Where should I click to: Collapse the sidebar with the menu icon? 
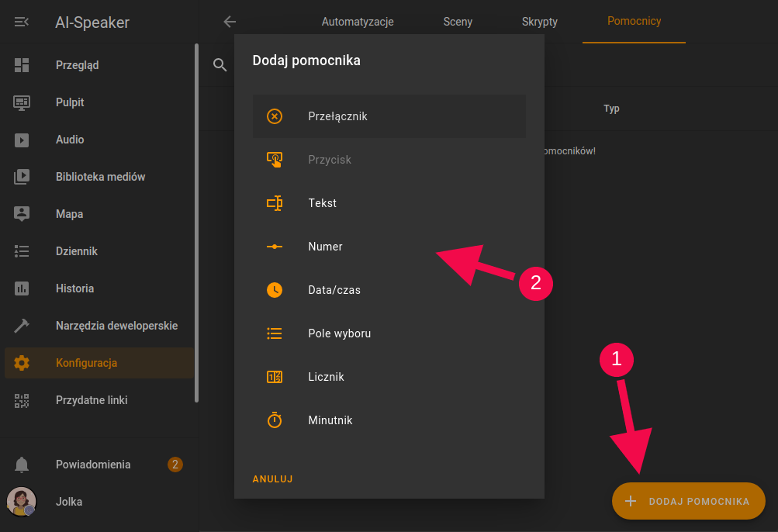point(22,22)
